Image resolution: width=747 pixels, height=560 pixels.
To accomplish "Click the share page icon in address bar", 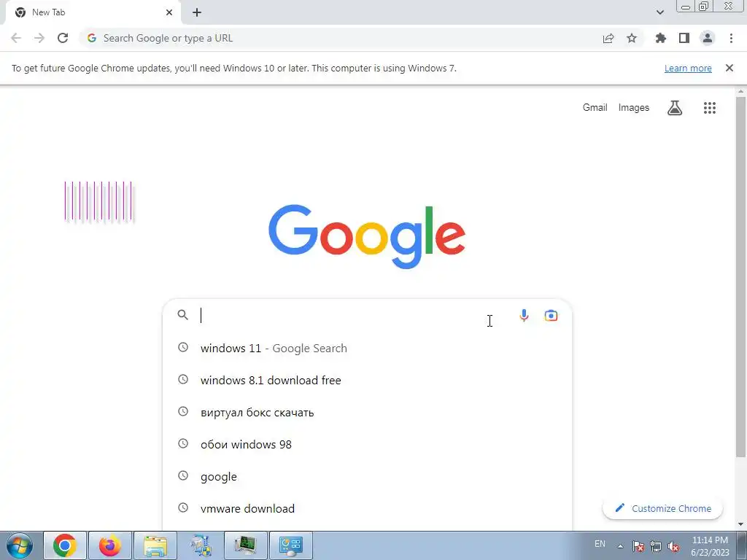I will click(x=608, y=39).
